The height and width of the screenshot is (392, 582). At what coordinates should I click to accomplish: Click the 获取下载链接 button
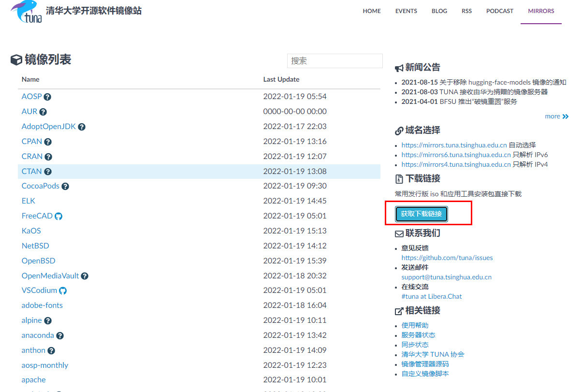click(422, 214)
